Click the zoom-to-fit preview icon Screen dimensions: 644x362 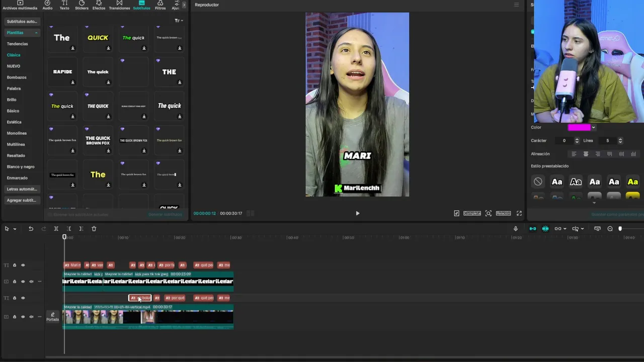pyautogui.click(x=489, y=213)
